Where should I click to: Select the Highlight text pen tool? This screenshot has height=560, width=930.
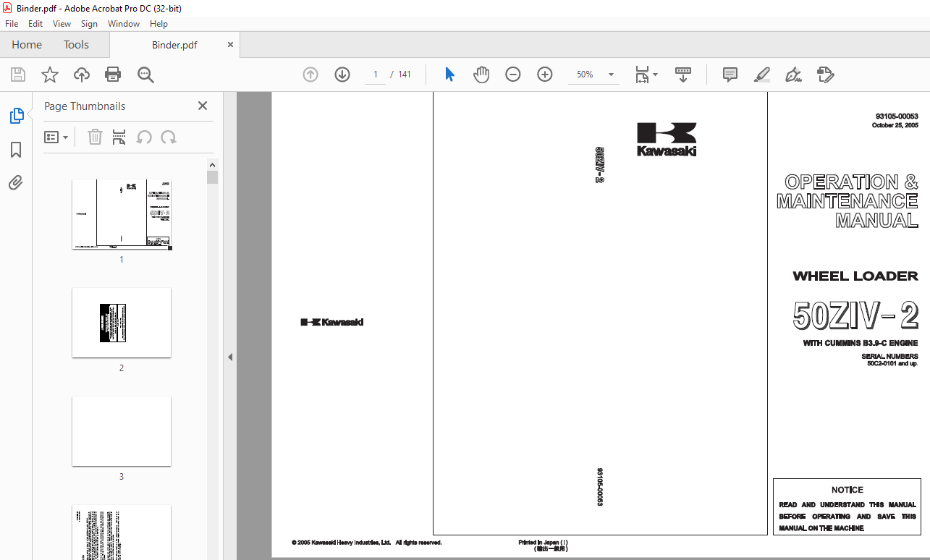pyautogui.click(x=761, y=75)
